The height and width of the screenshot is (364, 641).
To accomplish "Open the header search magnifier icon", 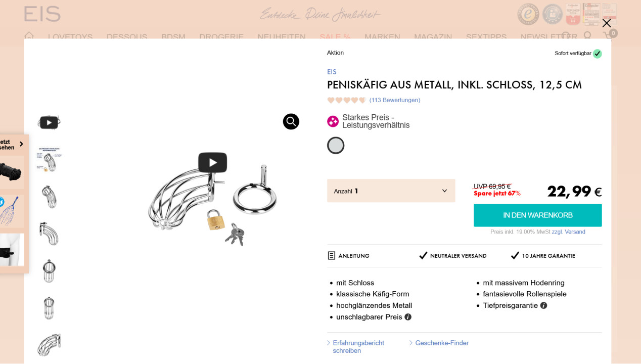I will click(587, 35).
